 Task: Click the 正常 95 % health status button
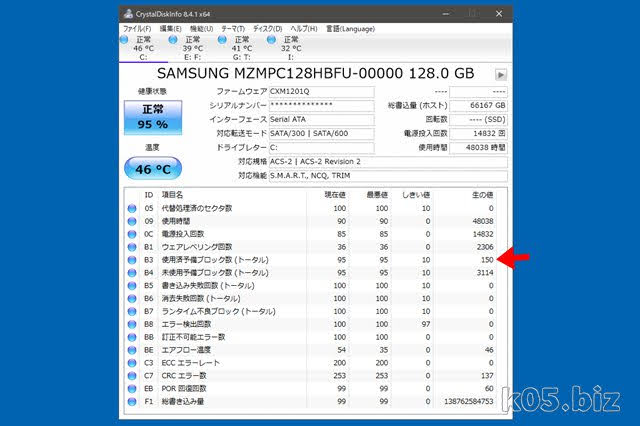tap(153, 118)
